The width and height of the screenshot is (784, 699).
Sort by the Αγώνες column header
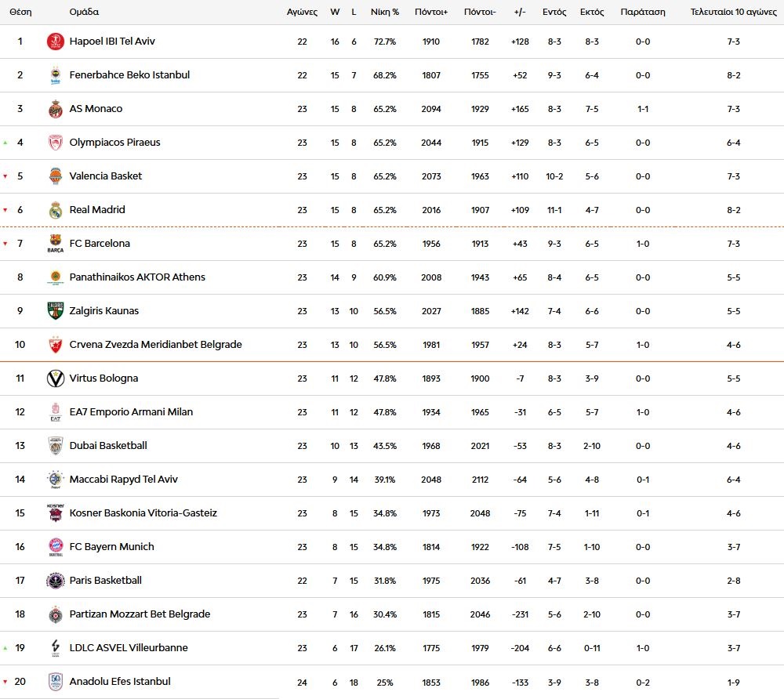point(302,13)
